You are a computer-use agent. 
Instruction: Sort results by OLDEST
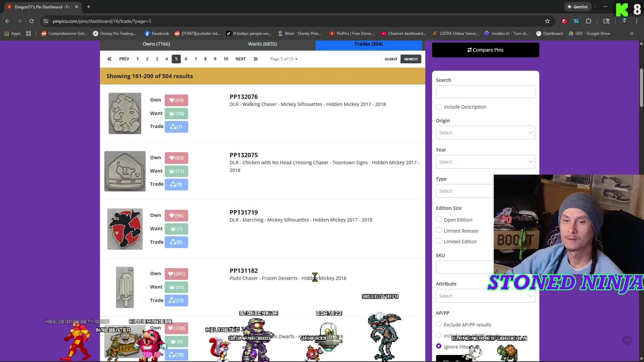click(391, 59)
